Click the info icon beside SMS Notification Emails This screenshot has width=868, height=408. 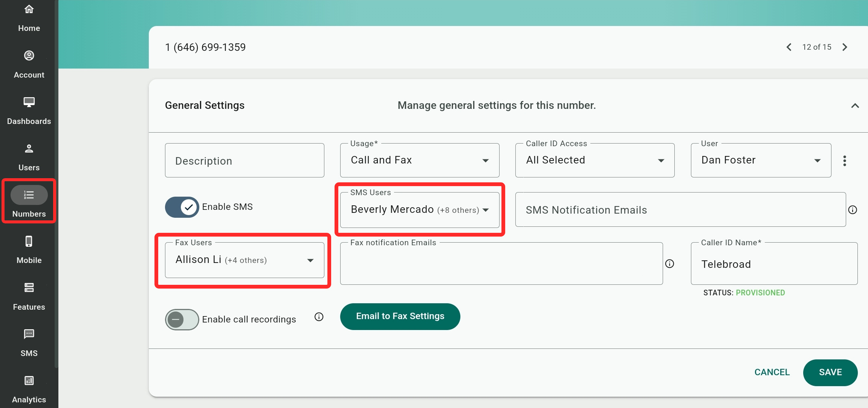coord(853,210)
